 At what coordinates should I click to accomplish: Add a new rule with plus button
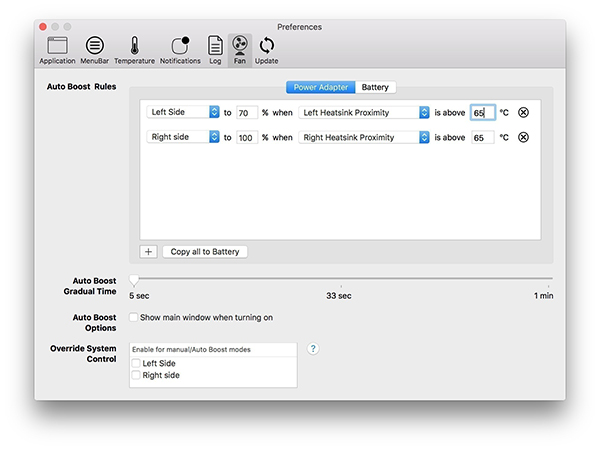[x=149, y=252]
